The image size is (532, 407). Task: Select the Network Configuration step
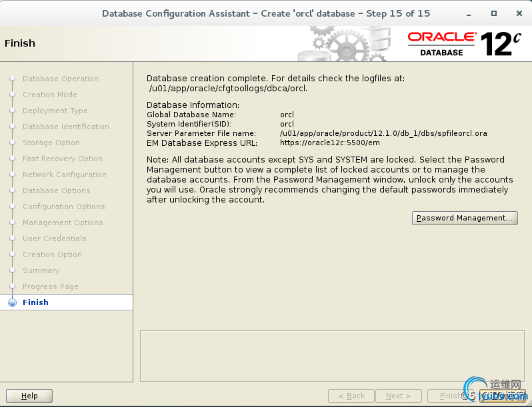65,174
